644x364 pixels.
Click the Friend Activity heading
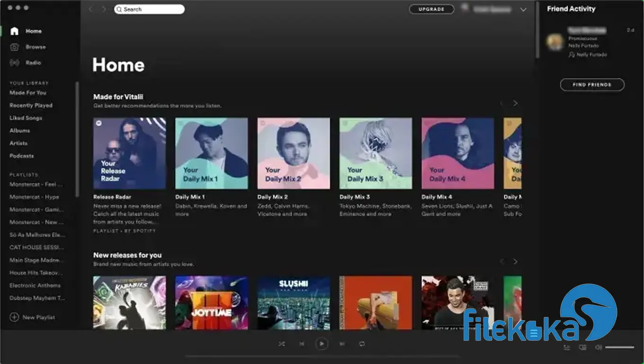point(571,9)
